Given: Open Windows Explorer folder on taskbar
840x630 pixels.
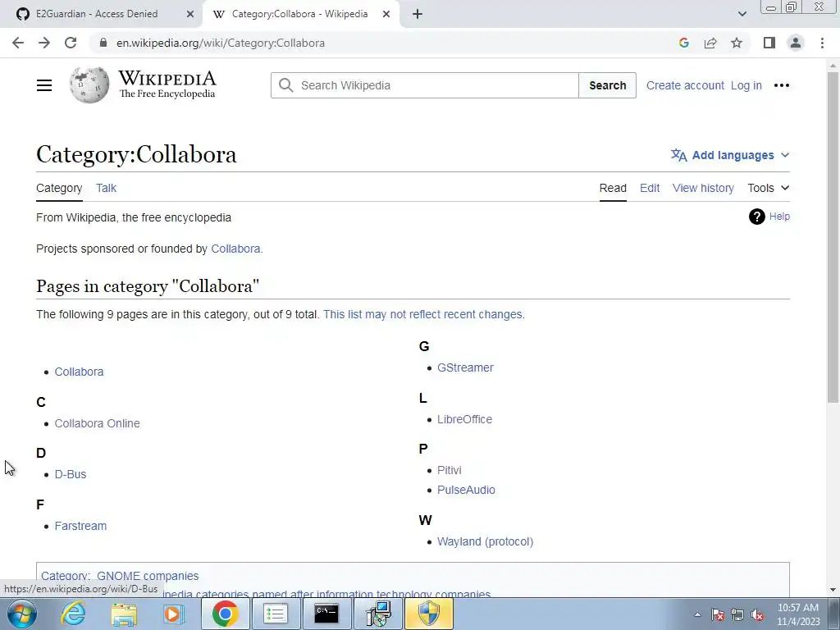Looking at the screenshot, I should tap(124, 614).
